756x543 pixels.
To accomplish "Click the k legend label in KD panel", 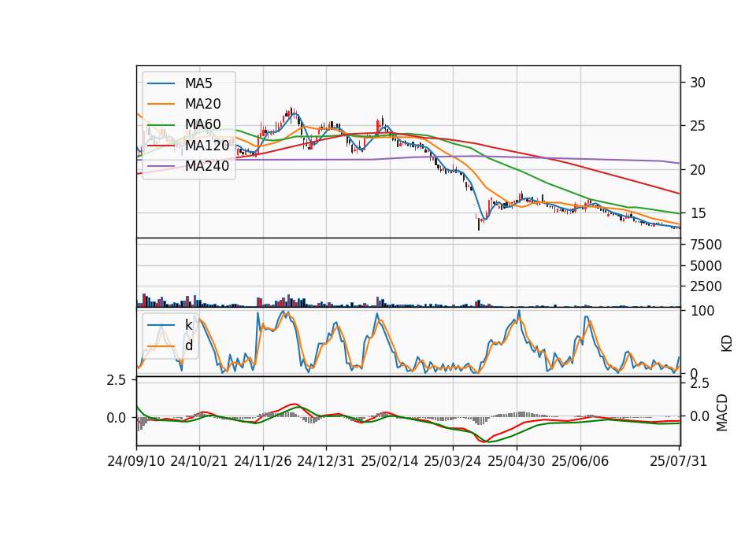I will tap(188, 325).
